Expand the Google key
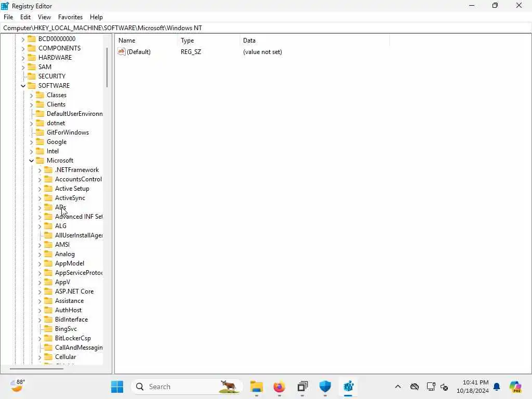 click(32, 142)
